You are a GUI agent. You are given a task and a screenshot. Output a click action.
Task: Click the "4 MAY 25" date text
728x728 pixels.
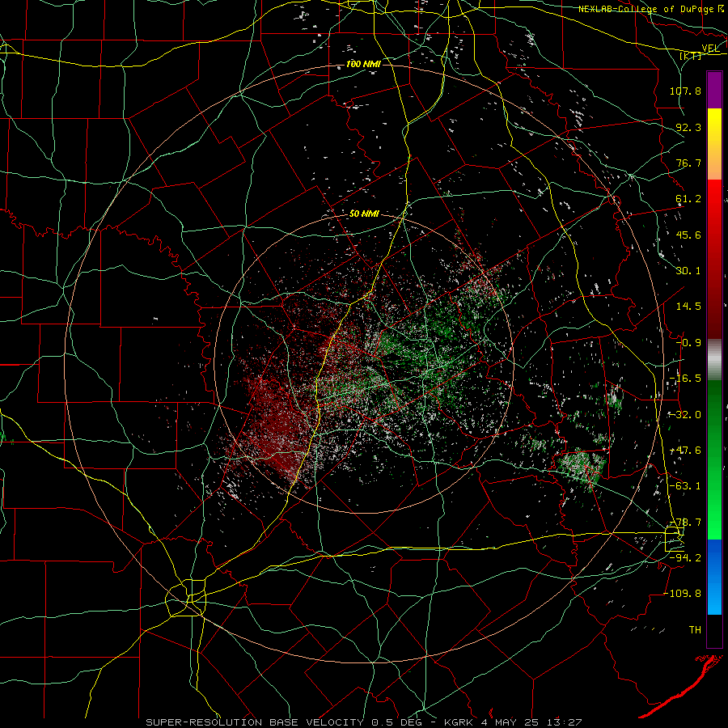click(x=510, y=722)
